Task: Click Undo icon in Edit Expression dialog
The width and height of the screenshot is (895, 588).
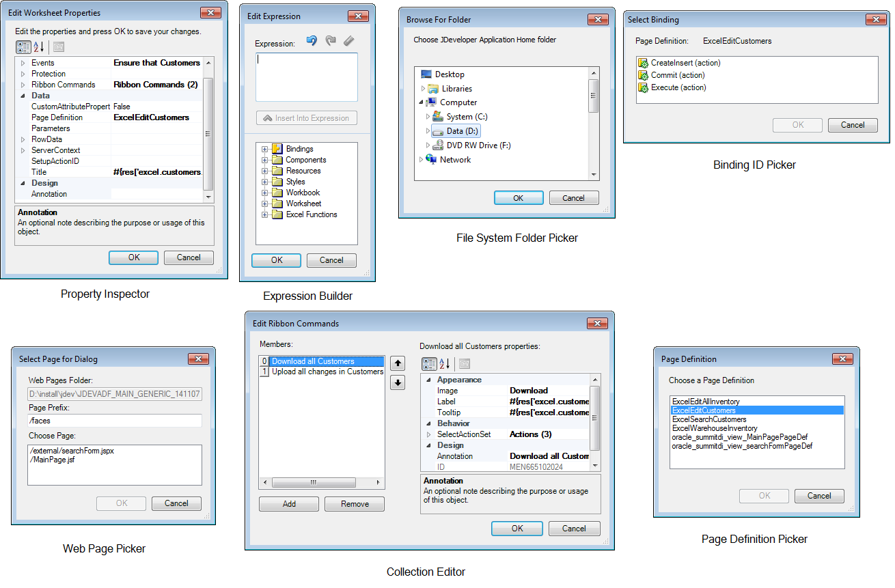Action: point(312,42)
